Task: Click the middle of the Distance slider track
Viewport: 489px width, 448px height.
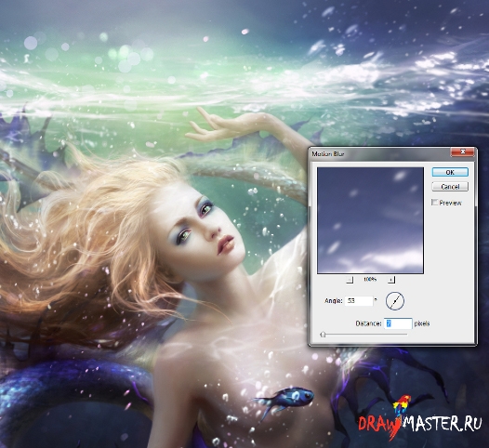Action: tap(363, 335)
